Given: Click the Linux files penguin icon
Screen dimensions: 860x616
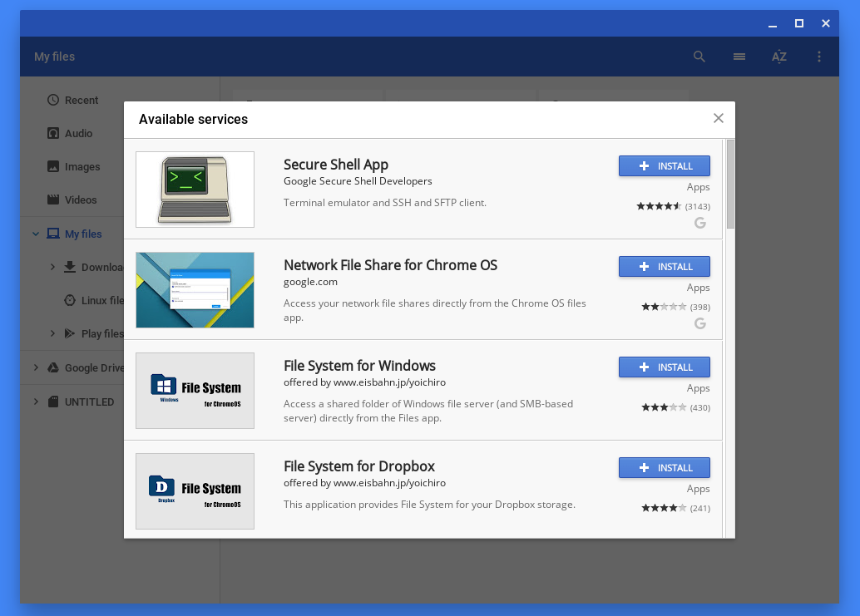Looking at the screenshot, I should (x=70, y=300).
